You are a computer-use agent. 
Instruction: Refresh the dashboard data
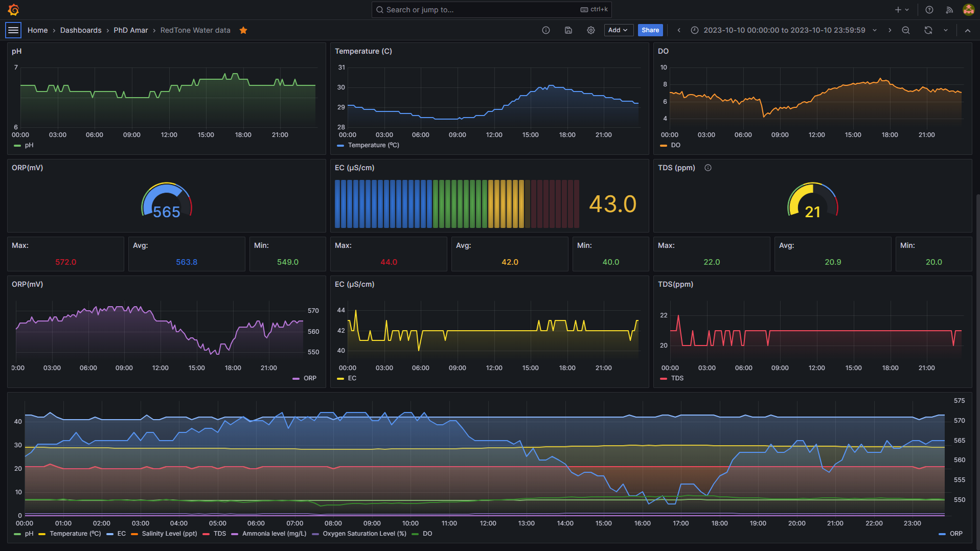tap(927, 30)
